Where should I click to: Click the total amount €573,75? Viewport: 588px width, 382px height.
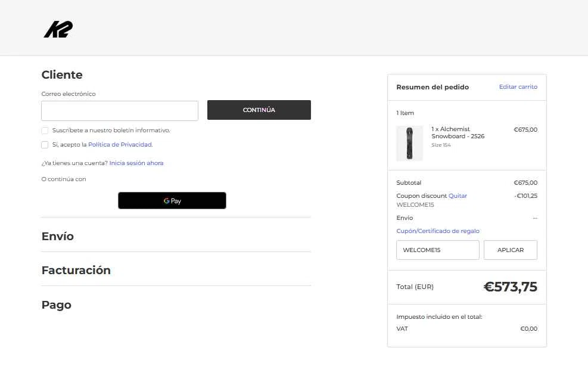coord(511,287)
